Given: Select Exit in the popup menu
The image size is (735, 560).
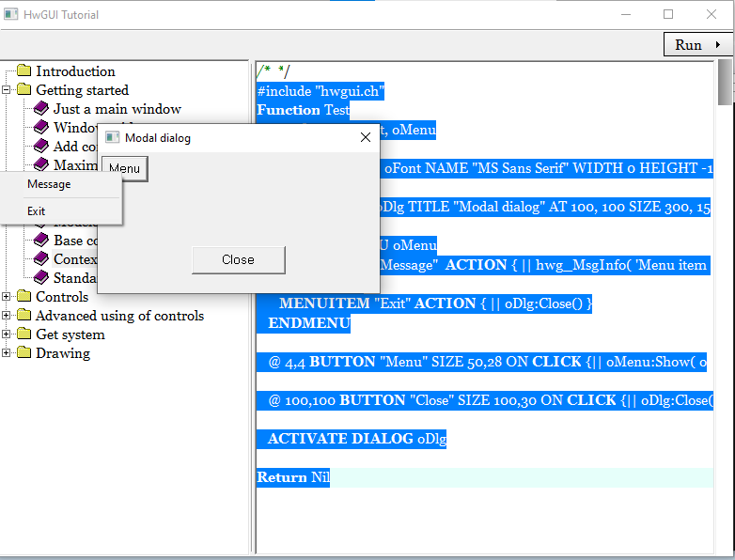Looking at the screenshot, I should 37,211.
